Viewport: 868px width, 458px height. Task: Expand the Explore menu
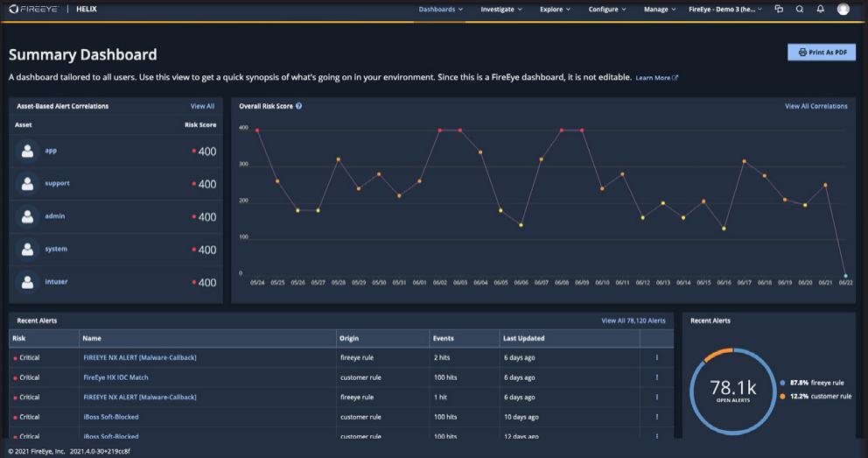(x=556, y=9)
